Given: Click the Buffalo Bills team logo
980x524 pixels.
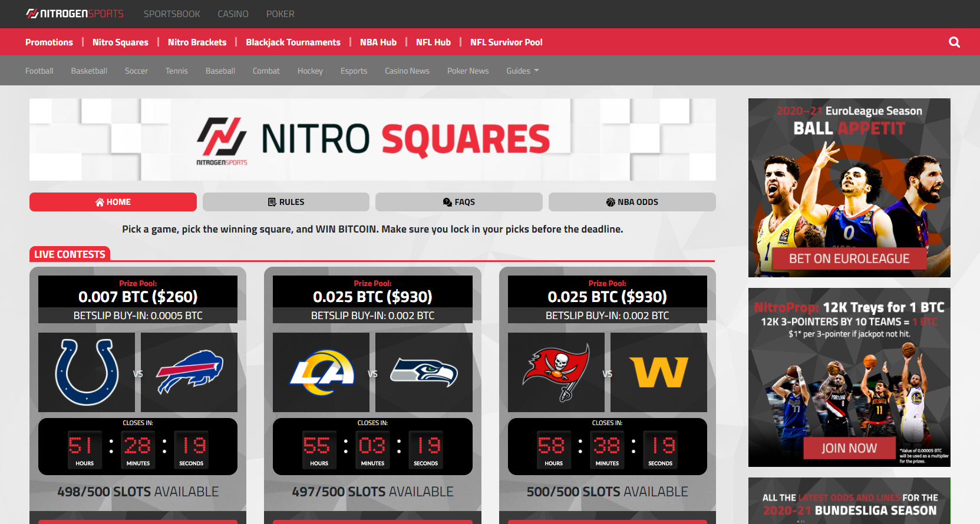Looking at the screenshot, I should tap(189, 372).
